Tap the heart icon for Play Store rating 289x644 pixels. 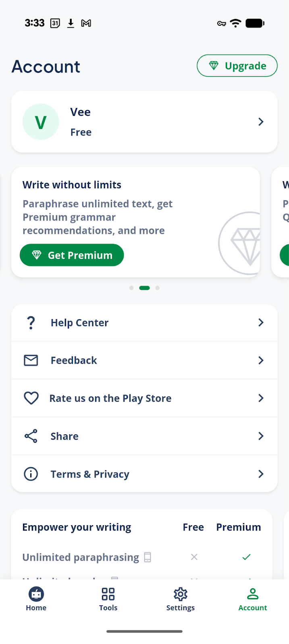point(31,398)
